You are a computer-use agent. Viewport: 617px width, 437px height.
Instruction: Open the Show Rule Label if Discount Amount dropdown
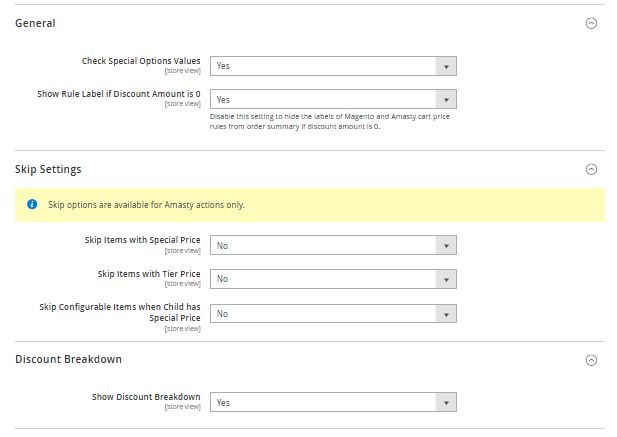click(333, 99)
